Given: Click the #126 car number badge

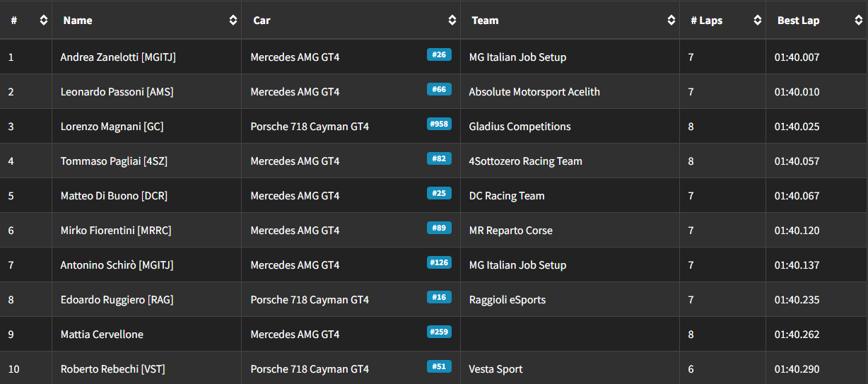Looking at the screenshot, I should tap(439, 262).
